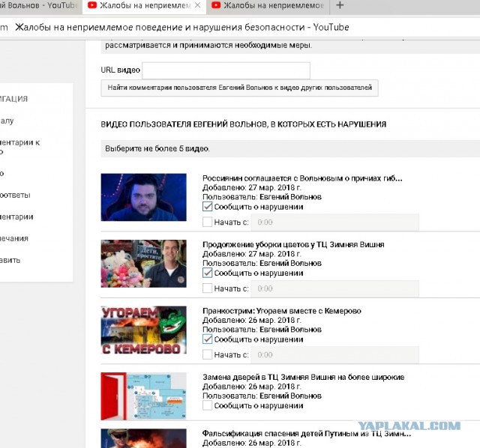Image resolution: width=480 pixels, height=448 pixels.
Task: Open the red door thumbnail of Замена дверей
Action: (x=143, y=396)
